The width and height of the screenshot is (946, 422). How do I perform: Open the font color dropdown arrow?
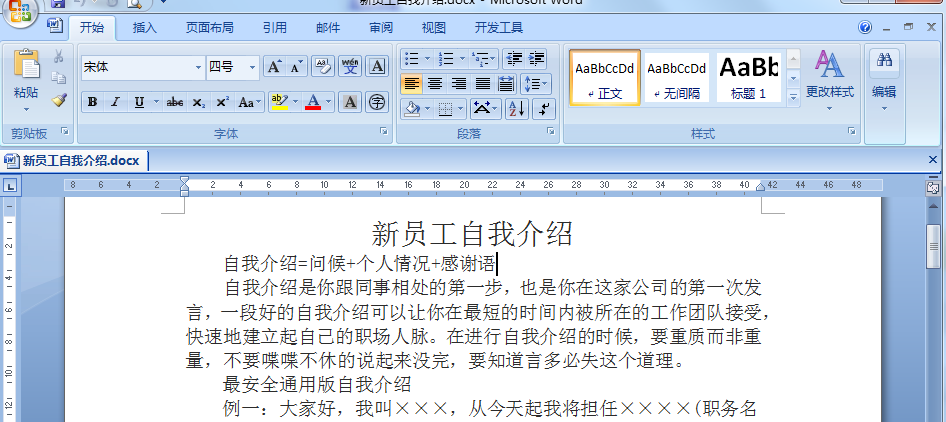tap(328, 102)
